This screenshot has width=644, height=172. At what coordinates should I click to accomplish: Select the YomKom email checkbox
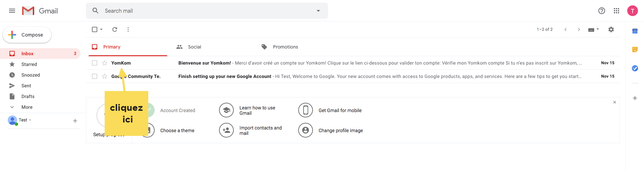[x=95, y=63]
